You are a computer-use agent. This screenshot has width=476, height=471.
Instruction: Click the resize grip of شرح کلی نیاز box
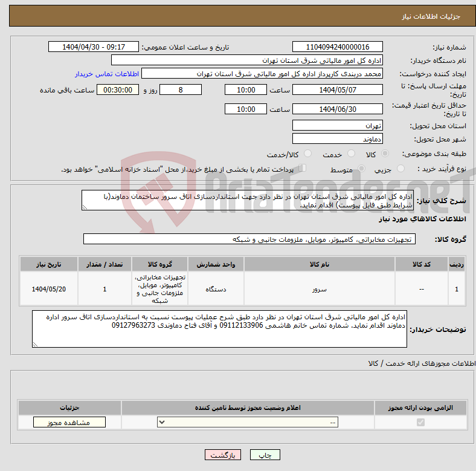(x=85, y=207)
